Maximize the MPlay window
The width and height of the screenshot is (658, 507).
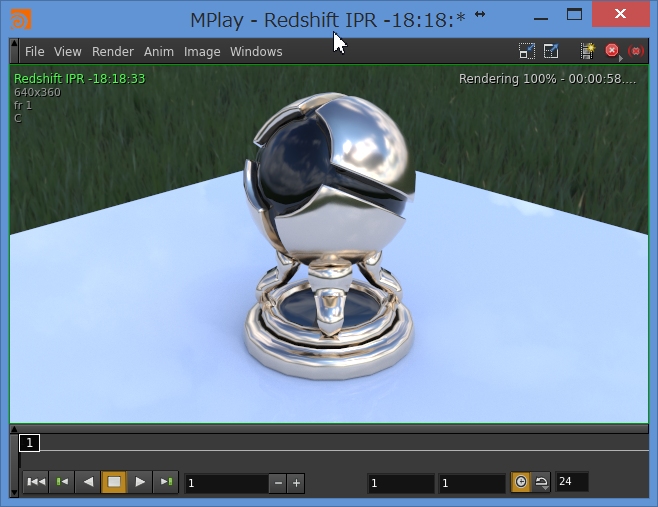click(574, 15)
